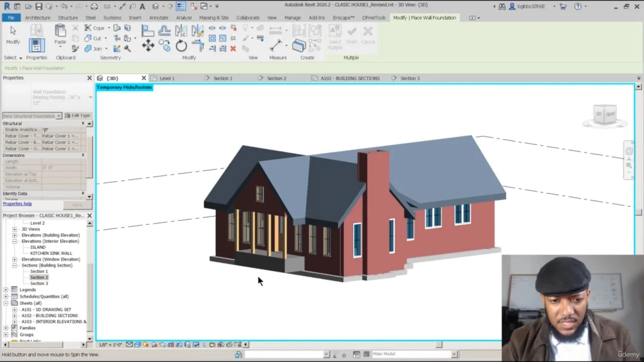Open the Architecture ribbon tab
This screenshot has width=644, height=362.
pos(38,18)
